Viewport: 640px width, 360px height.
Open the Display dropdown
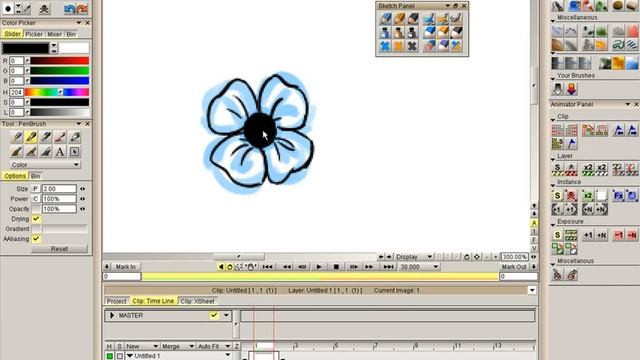pyautogui.click(x=414, y=257)
